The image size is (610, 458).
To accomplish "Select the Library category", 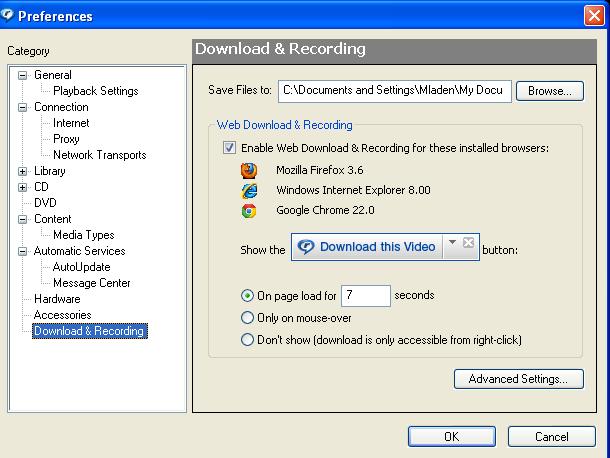I will (50, 171).
